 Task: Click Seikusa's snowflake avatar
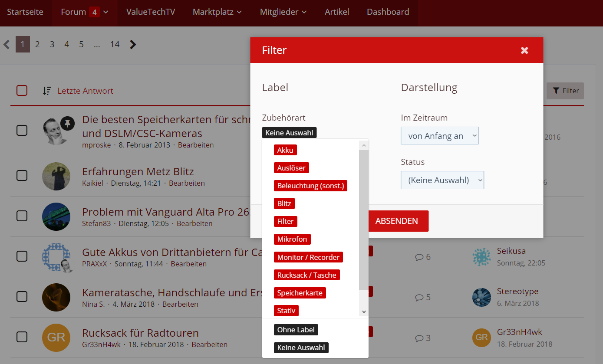coord(481,257)
